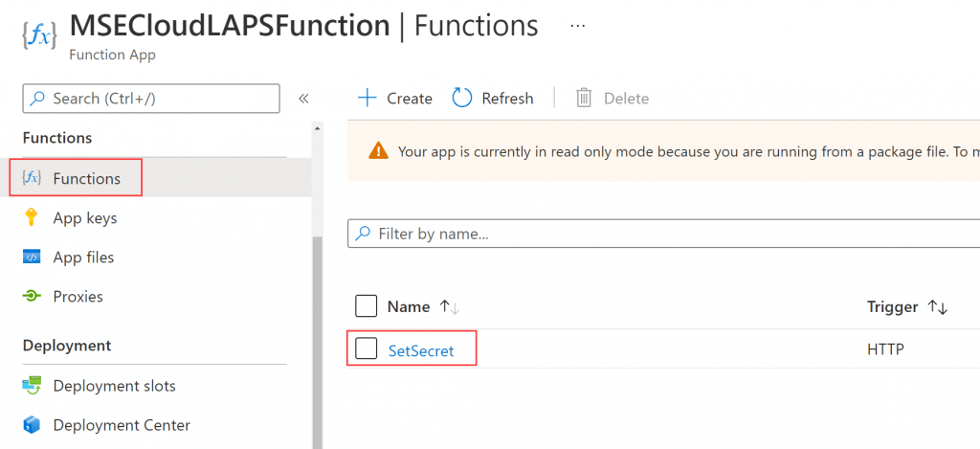Click the App keys key icon
The height and width of the screenshot is (449, 980).
[x=32, y=217]
